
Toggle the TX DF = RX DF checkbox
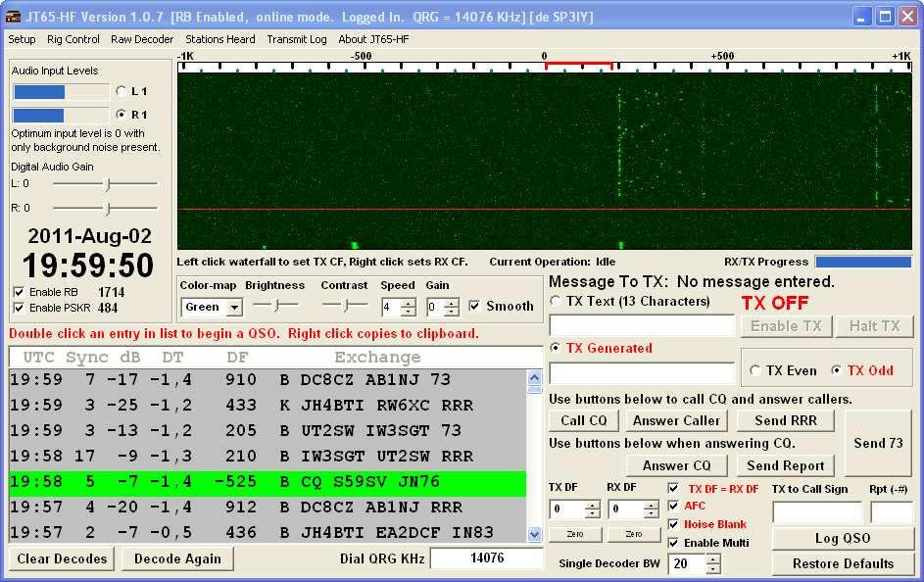(673, 488)
